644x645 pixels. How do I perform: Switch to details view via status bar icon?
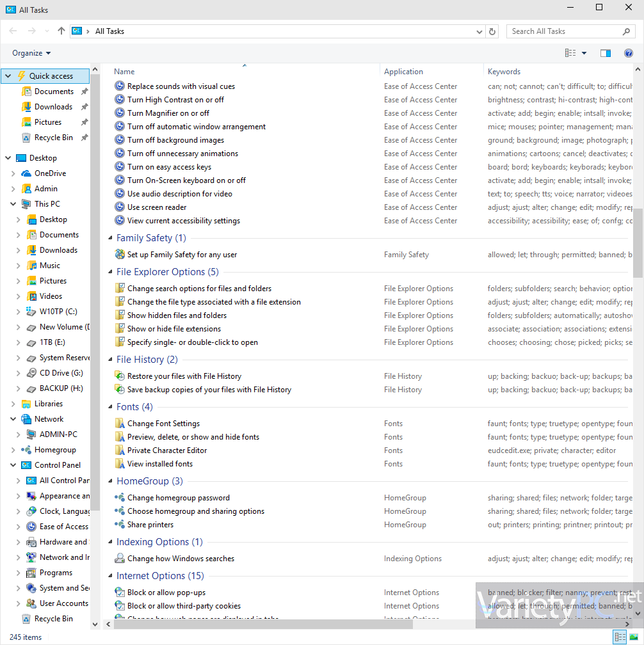tap(620, 637)
